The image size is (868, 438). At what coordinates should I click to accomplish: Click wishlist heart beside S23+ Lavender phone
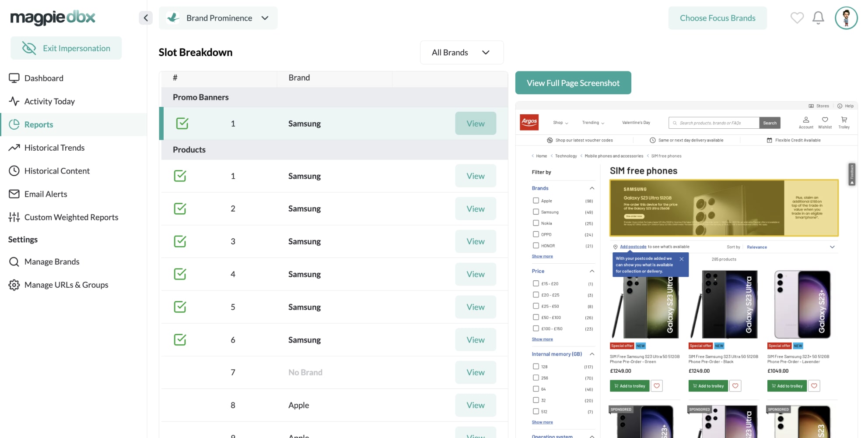(814, 386)
